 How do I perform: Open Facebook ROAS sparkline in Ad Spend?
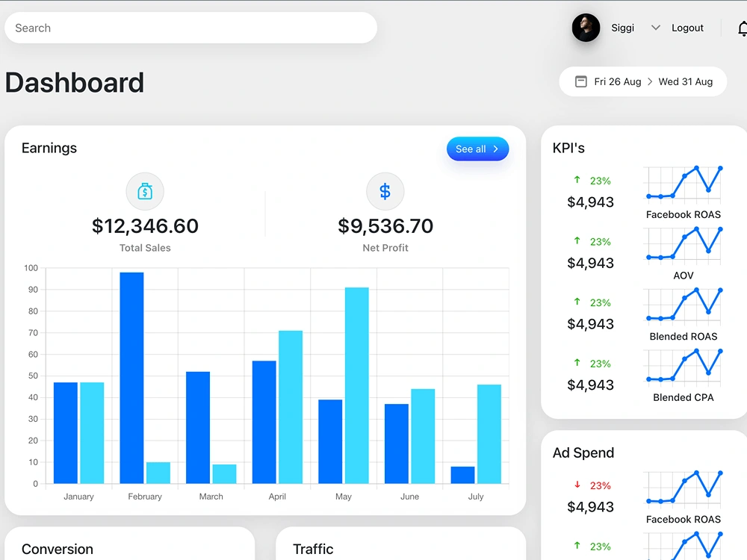click(684, 488)
